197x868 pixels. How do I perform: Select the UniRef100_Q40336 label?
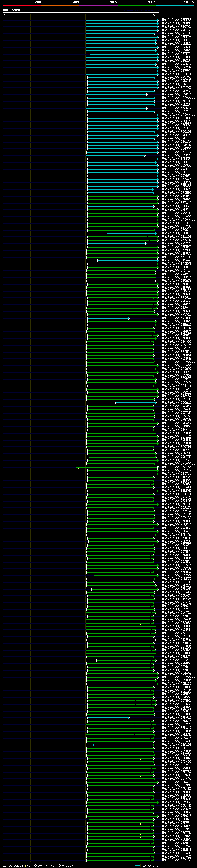[177, 142]
